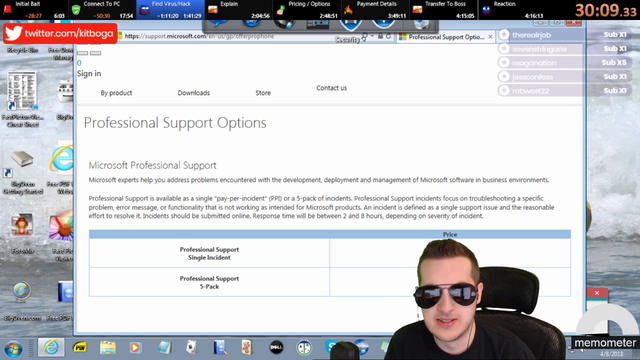The image size is (640, 360).
Task: Open the BigOven.com globe desktop icon
Action: point(22,301)
